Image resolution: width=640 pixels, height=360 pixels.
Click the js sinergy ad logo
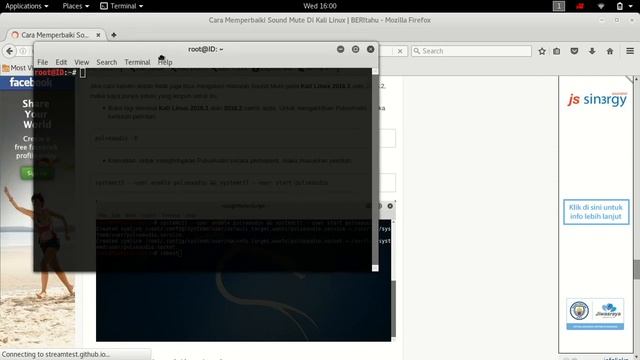[597, 99]
